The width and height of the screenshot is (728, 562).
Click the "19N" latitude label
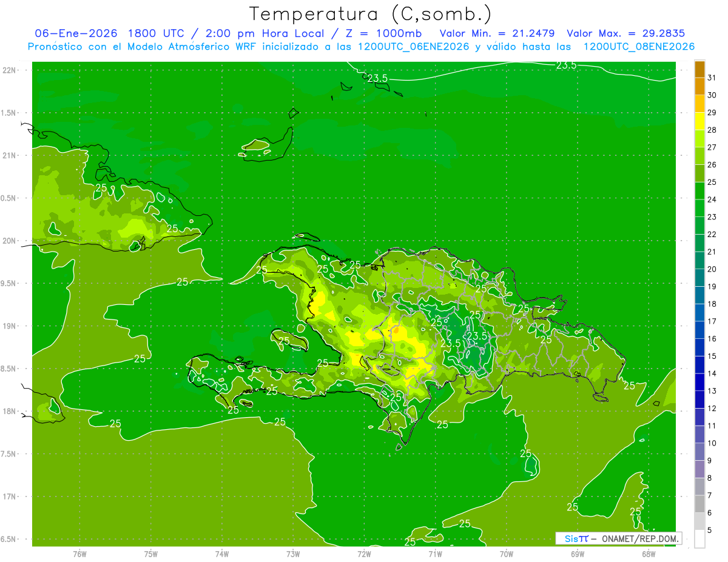(9, 326)
